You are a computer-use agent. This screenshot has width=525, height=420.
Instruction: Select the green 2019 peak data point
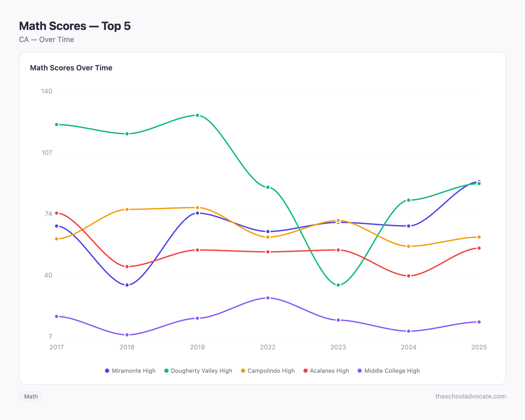point(197,115)
